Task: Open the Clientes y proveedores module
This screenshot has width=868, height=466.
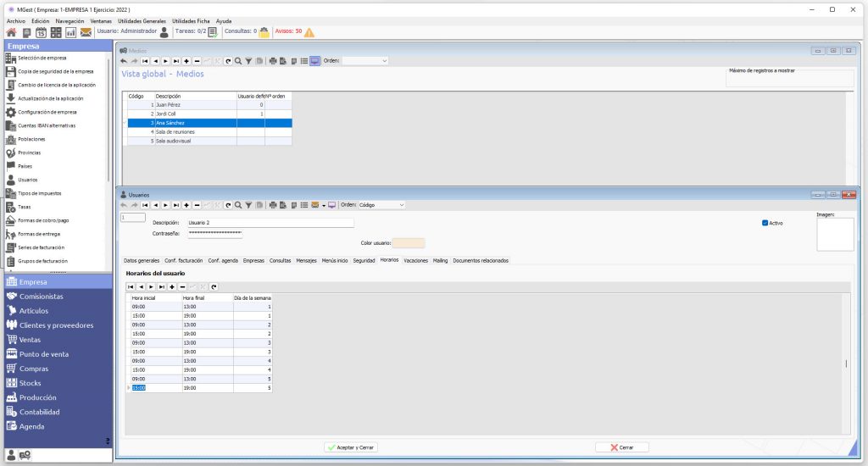Action: click(58, 325)
